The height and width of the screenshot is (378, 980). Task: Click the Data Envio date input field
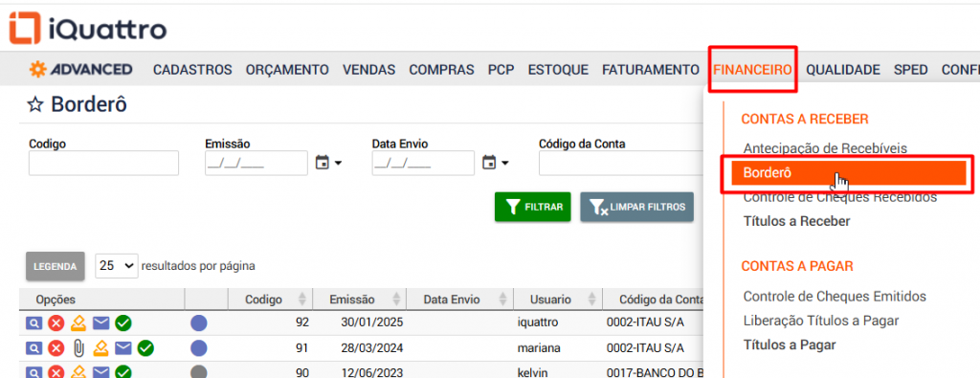(423, 163)
